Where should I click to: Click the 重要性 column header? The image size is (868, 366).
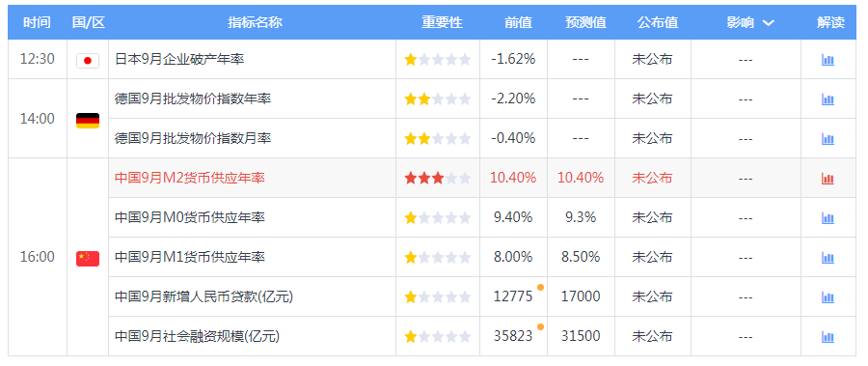pyautogui.click(x=442, y=22)
